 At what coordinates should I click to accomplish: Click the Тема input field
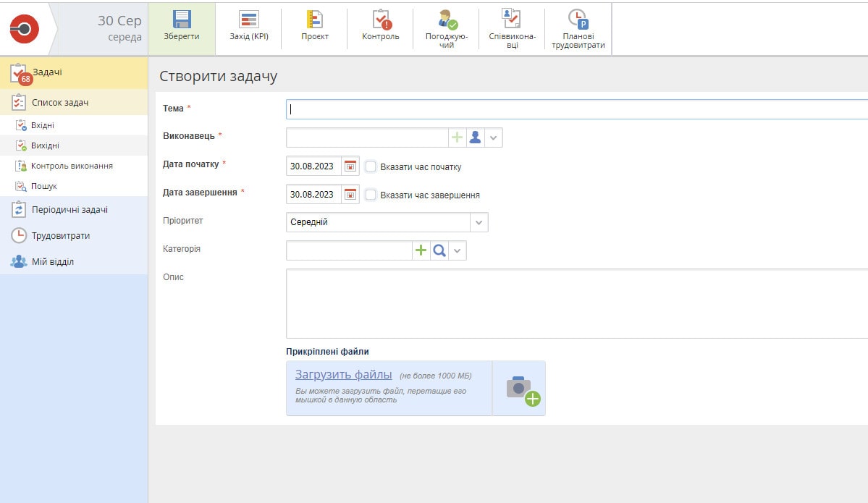pyautogui.click(x=576, y=109)
